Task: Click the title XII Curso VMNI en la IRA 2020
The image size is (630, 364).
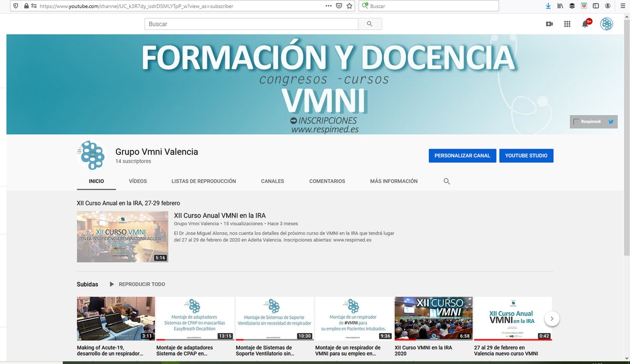Action: 424,350
